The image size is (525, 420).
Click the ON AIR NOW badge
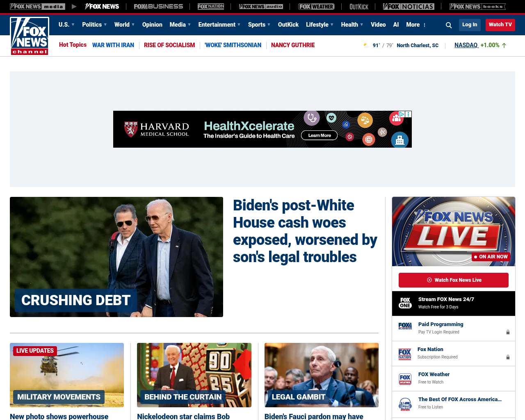491,257
